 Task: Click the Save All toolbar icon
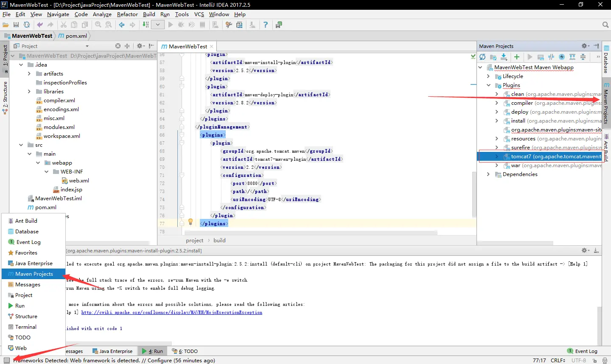(16, 25)
